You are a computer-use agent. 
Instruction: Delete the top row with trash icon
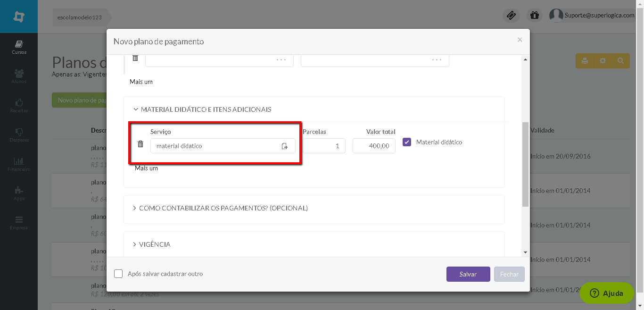(x=135, y=58)
